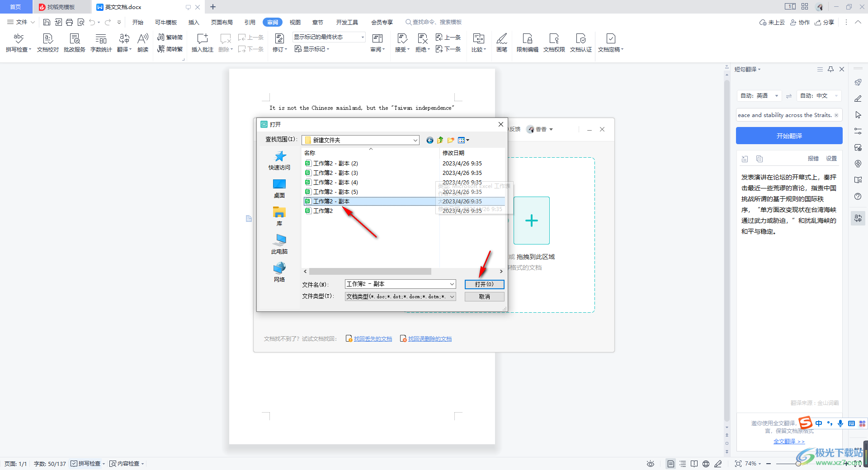868x470 pixels.
Task: Expand the view menu dropdown in Open dialog
Action: coord(467,140)
